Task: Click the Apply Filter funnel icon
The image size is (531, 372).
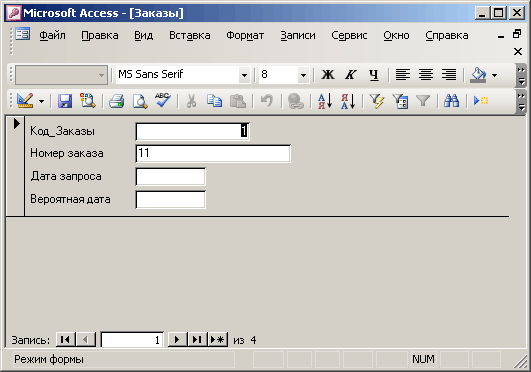Action: click(x=423, y=101)
